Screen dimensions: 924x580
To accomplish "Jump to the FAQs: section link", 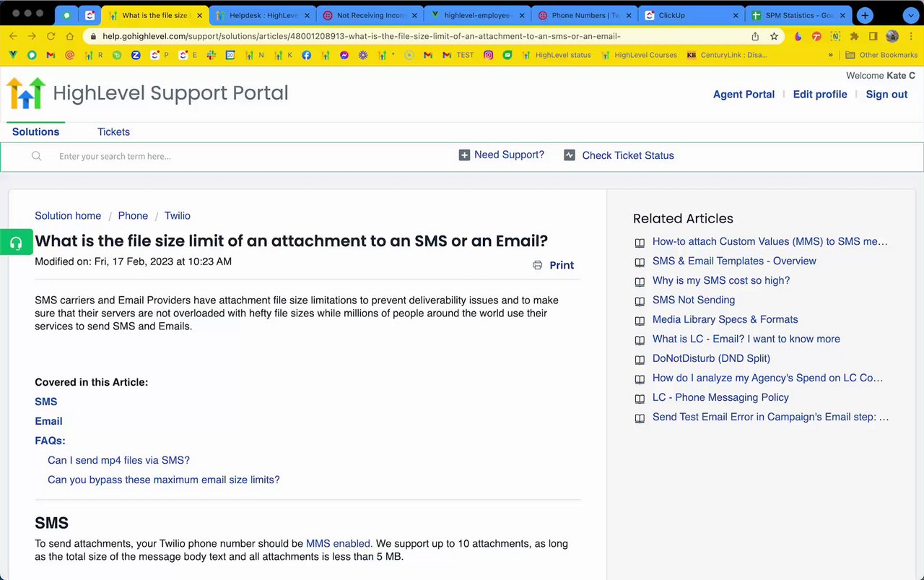I will pos(50,441).
